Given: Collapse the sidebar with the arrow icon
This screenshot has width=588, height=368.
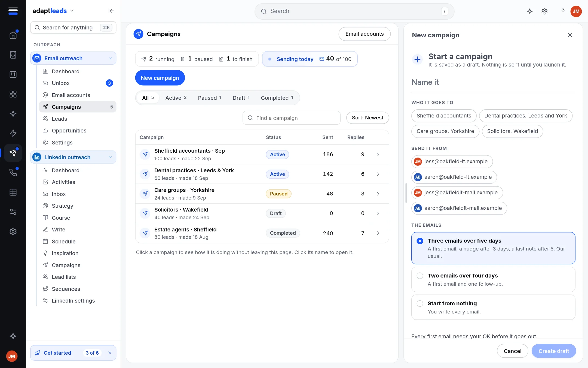Looking at the screenshot, I should [x=111, y=11].
